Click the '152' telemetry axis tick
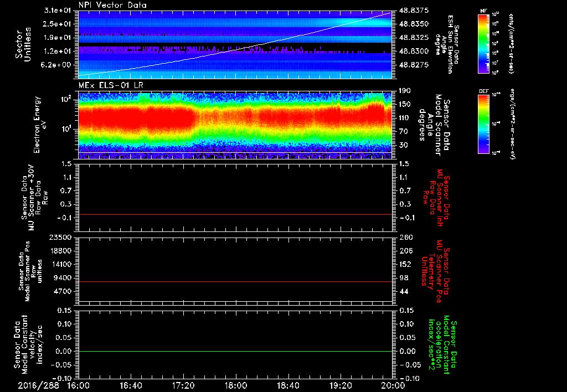 (x=405, y=264)
